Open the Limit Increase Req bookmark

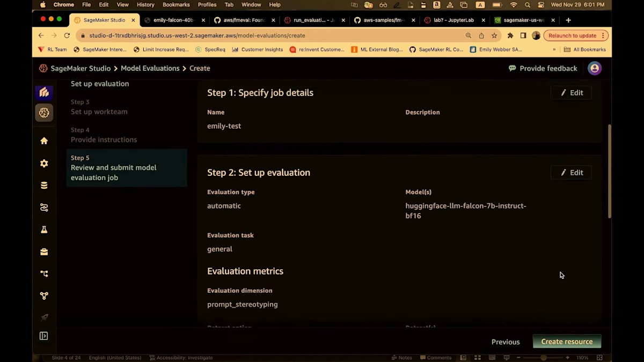tap(160, 49)
